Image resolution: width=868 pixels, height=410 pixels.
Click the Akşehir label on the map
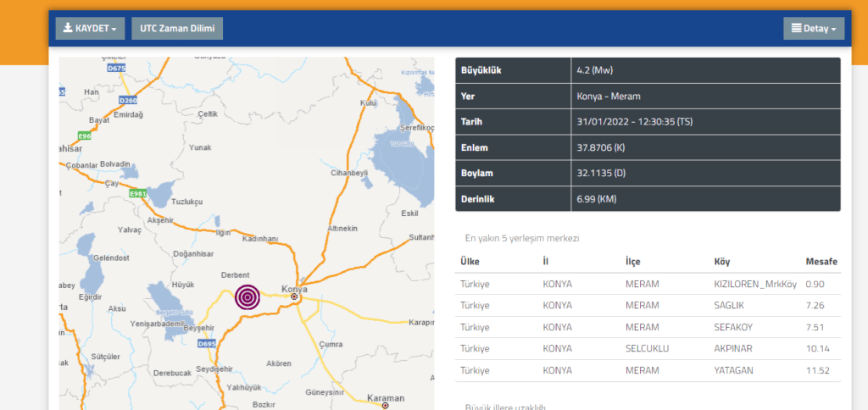point(160,220)
